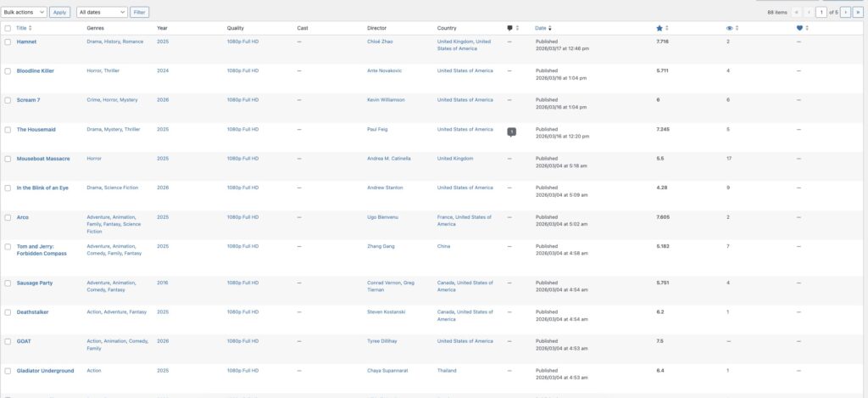
Task: Open the Hamnet movie title link
Action: point(26,42)
